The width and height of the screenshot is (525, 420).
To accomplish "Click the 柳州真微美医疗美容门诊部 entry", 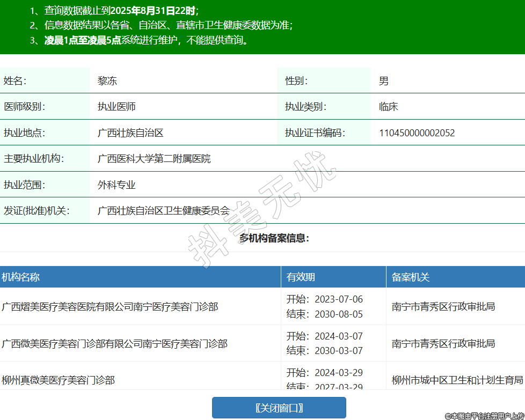I will (x=58, y=380).
